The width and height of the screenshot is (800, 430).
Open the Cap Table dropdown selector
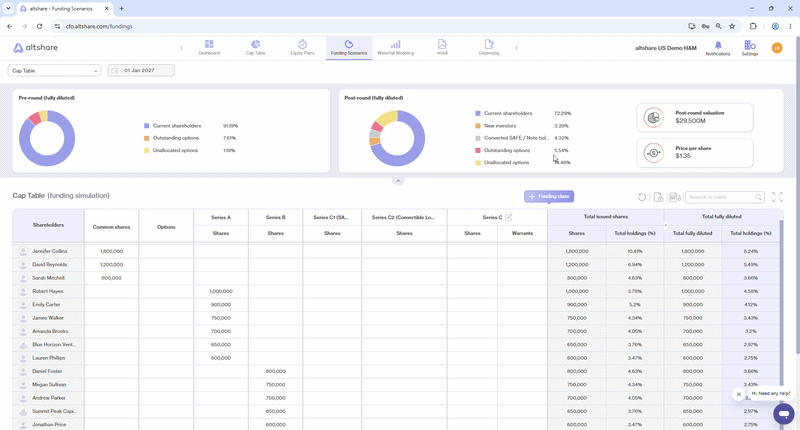[x=54, y=71]
